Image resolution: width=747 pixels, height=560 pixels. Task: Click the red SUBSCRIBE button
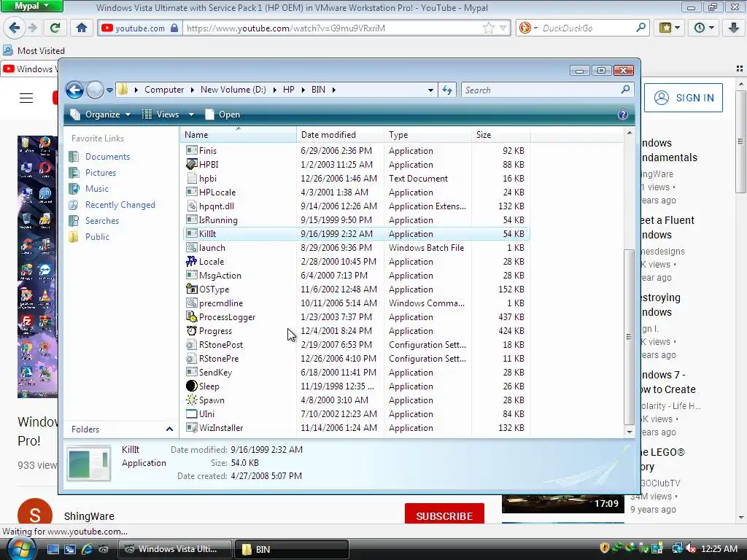(444, 516)
